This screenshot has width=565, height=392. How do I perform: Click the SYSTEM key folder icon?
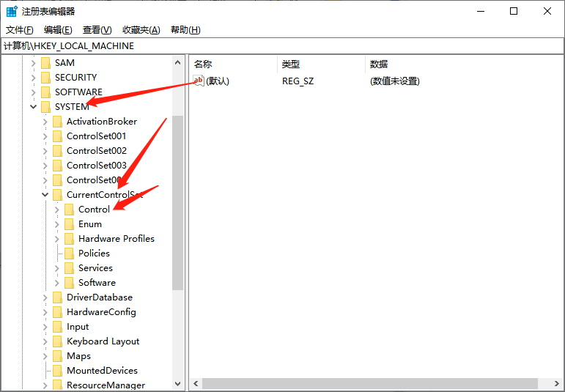tap(45, 107)
